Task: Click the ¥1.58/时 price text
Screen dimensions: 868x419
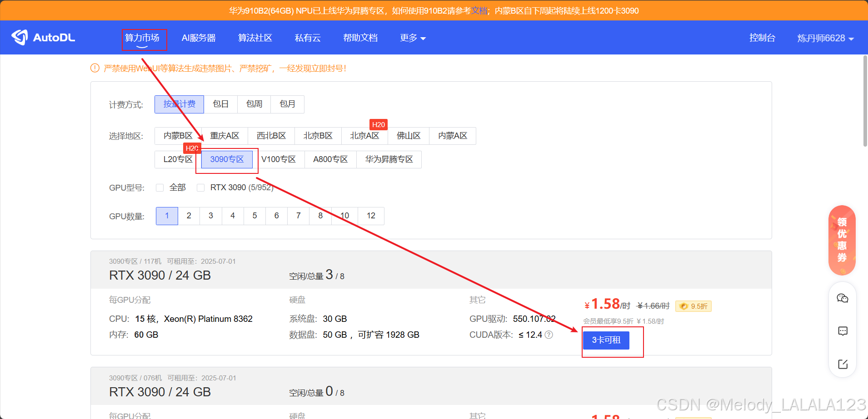Action: point(607,304)
